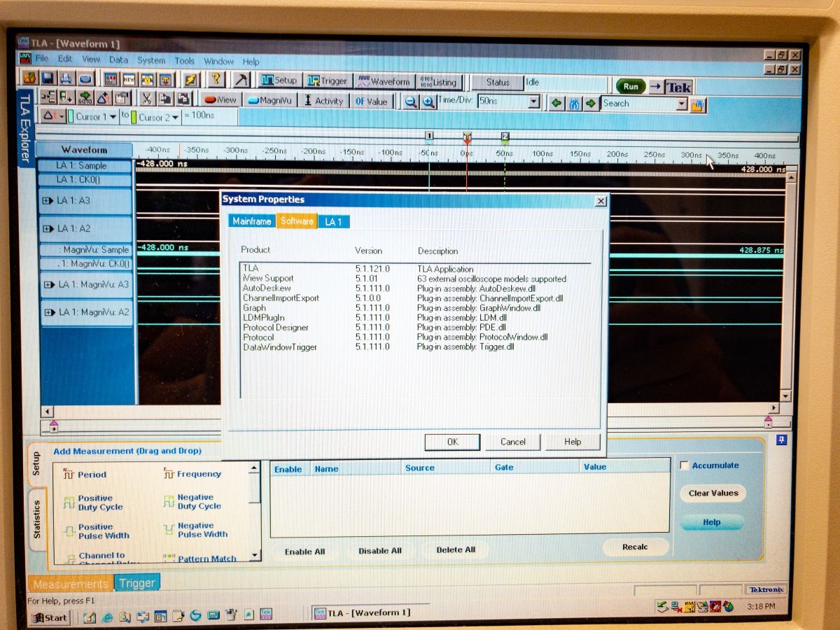Click the search forward green arrow
This screenshot has width=840, height=630.
tap(591, 104)
